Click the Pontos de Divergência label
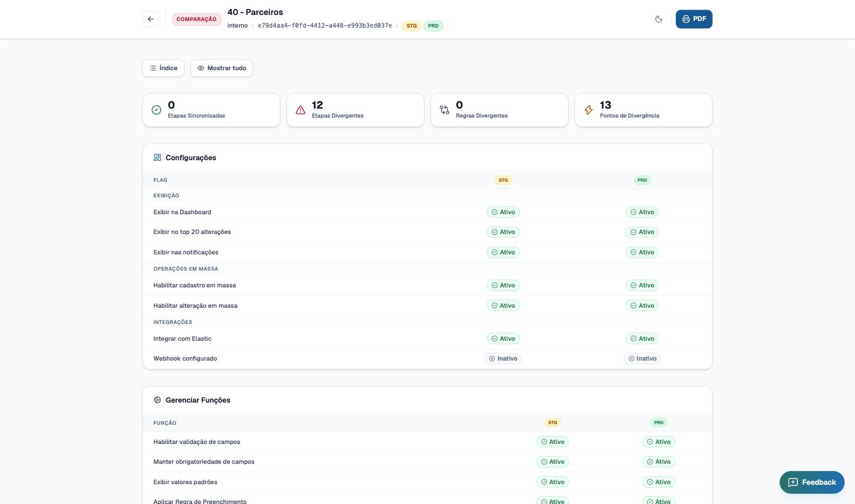The image size is (855, 504). [629, 116]
